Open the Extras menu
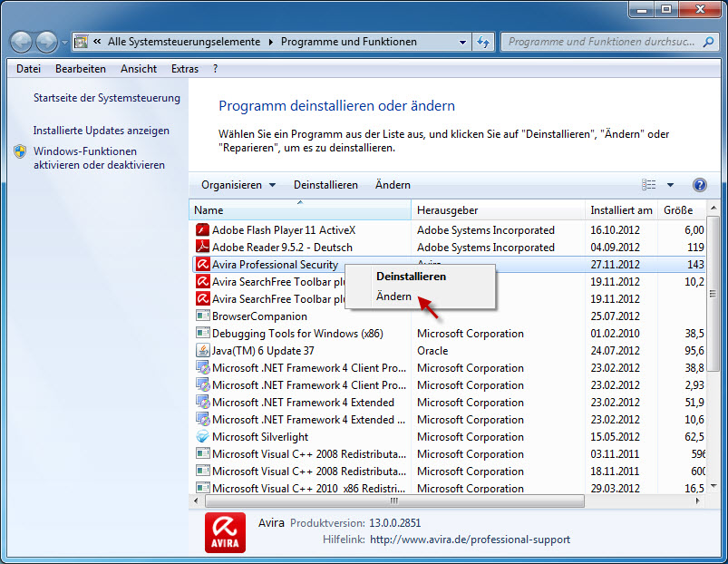This screenshot has width=728, height=564. point(185,69)
